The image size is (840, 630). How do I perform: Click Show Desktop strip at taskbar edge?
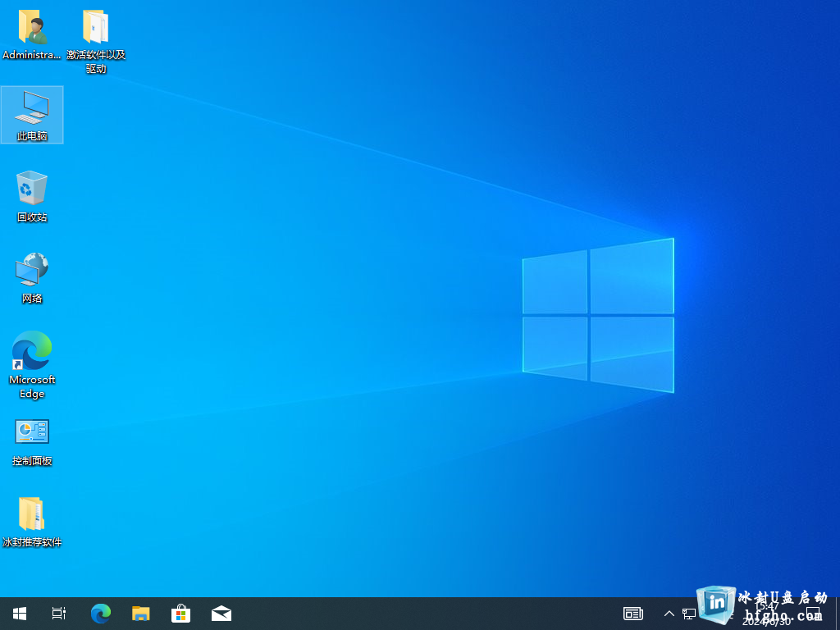coord(838,614)
